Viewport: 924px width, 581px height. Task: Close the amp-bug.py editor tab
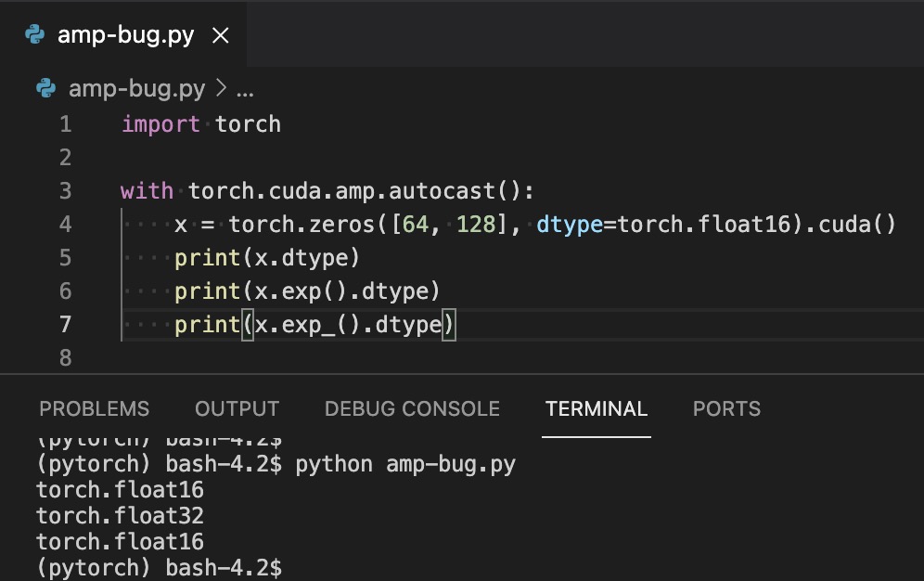coord(219,34)
